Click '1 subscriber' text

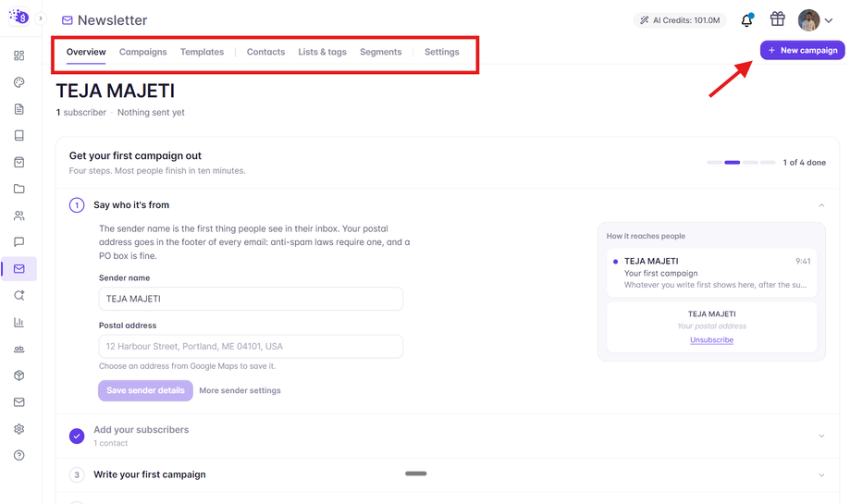click(x=81, y=112)
